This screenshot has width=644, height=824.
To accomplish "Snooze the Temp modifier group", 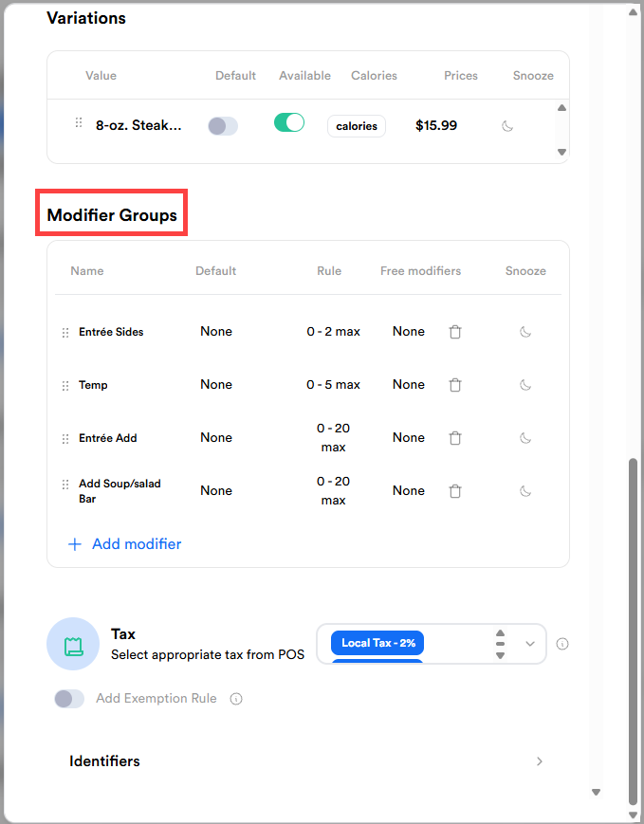I will click(525, 385).
